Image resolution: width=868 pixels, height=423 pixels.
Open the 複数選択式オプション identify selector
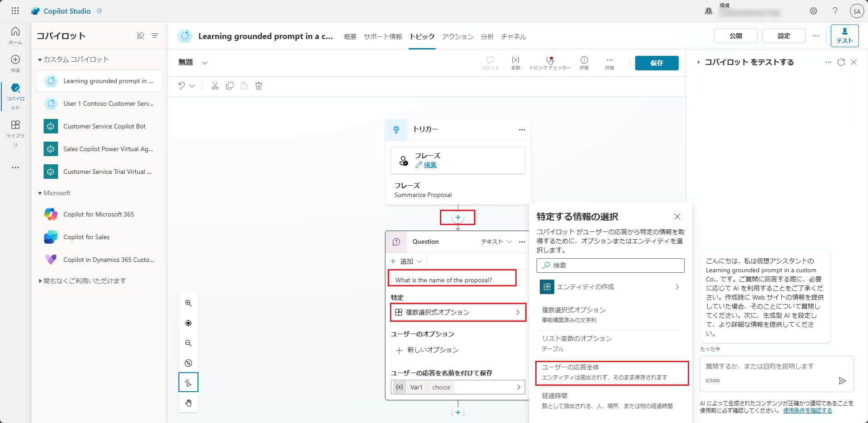click(458, 312)
